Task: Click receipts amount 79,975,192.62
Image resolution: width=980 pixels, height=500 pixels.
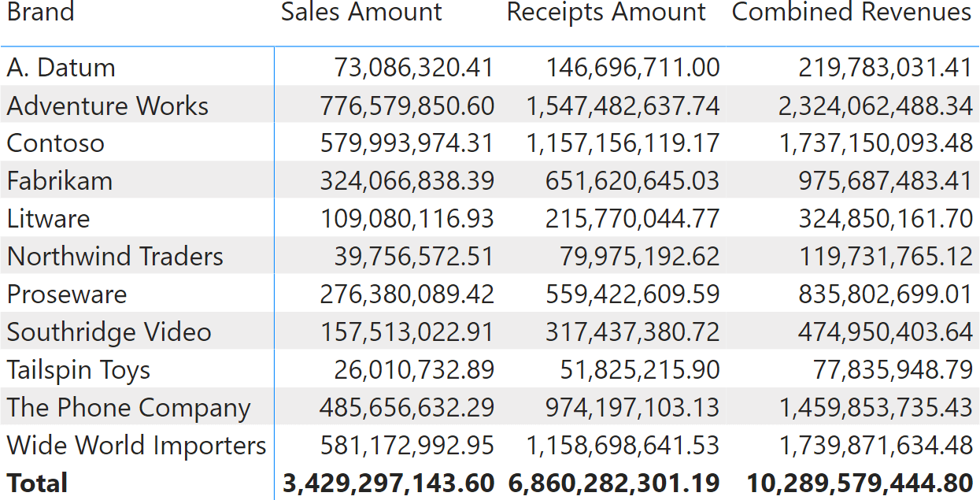Action: coord(640,257)
